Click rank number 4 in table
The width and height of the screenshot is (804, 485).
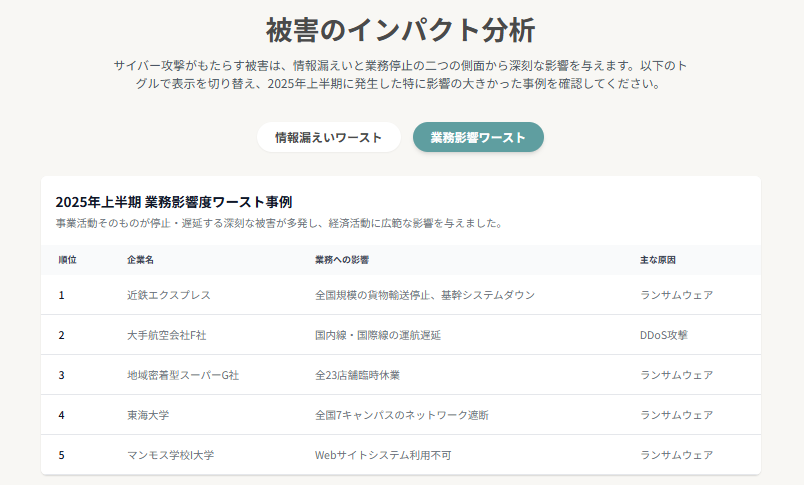(x=62, y=415)
